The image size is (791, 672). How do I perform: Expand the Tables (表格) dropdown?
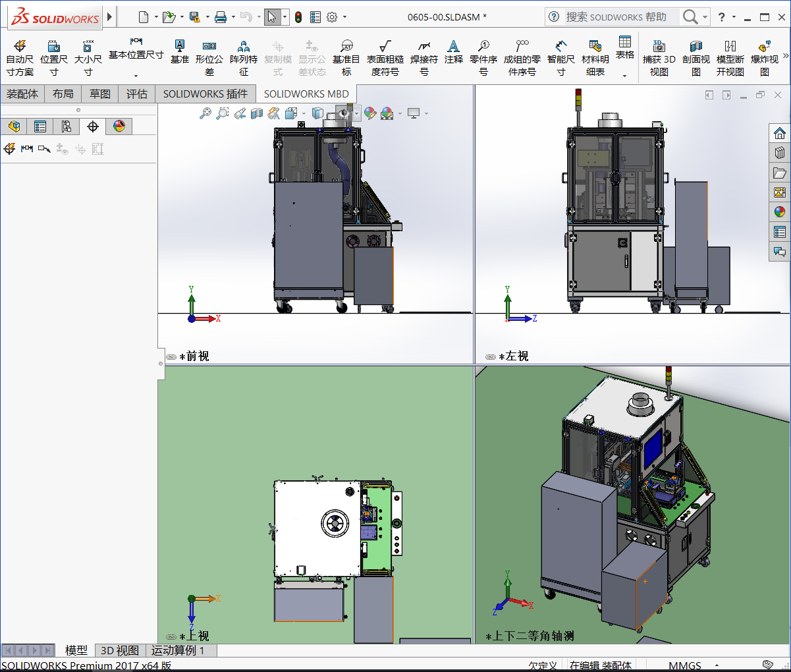click(x=624, y=76)
